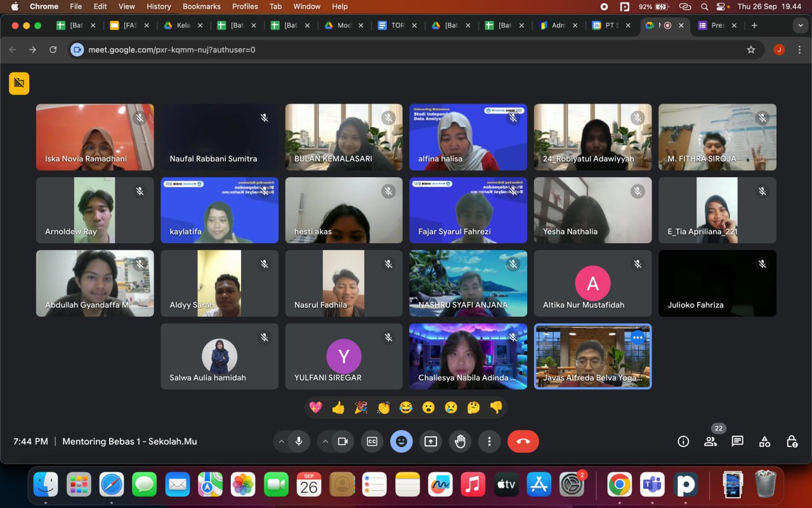812x508 pixels.
Task: Show the participants list with 22 people
Action: pyautogui.click(x=710, y=441)
